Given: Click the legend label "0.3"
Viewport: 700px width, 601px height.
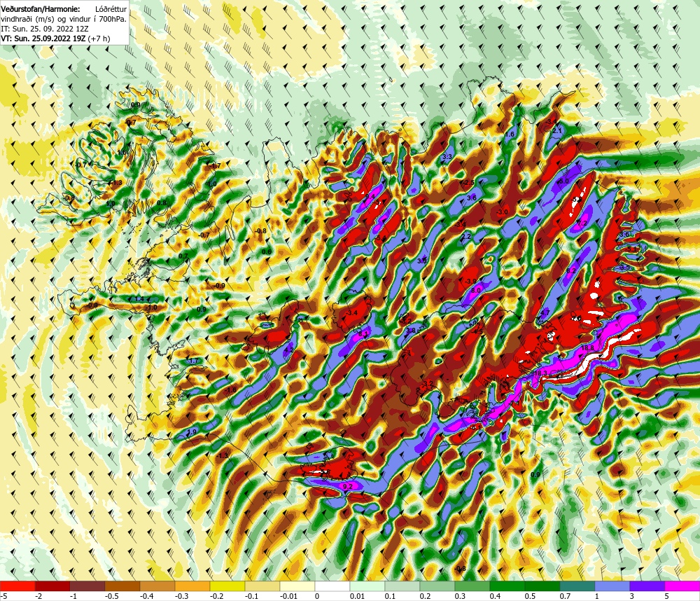Looking at the screenshot, I should pyautogui.click(x=461, y=596).
